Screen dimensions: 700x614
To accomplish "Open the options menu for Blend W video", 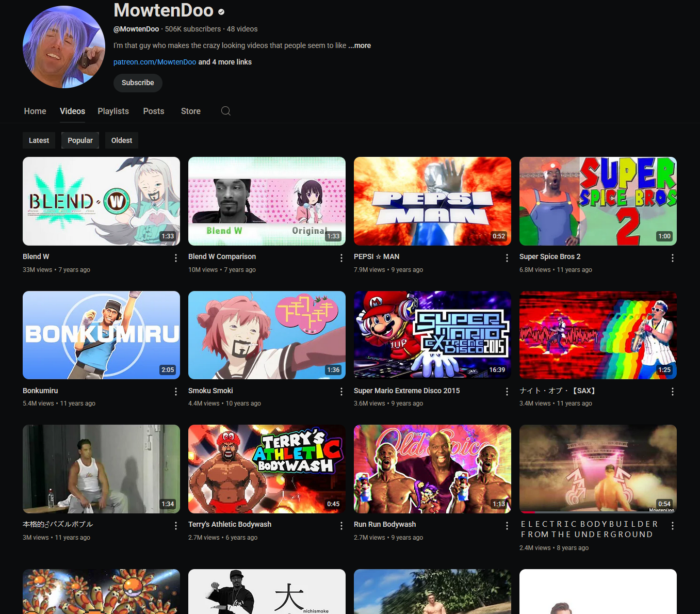I will pyautogui.click(x=176, y=257).
